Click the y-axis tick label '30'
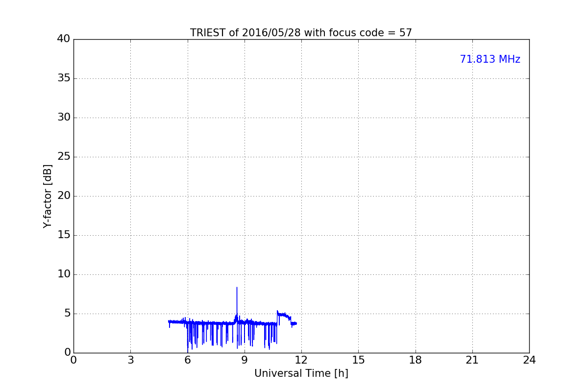 point(64,118)
